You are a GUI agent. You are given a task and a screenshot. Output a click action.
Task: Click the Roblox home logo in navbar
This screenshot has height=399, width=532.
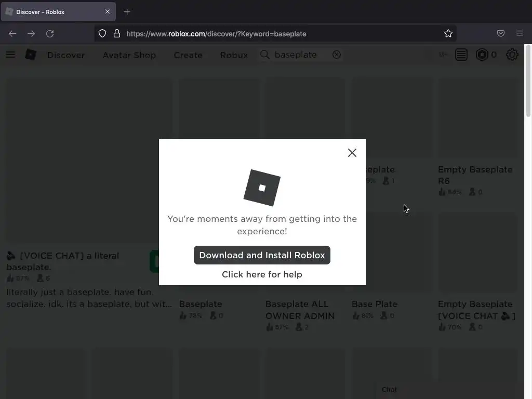pyautogui.click(x=31, y=55)
